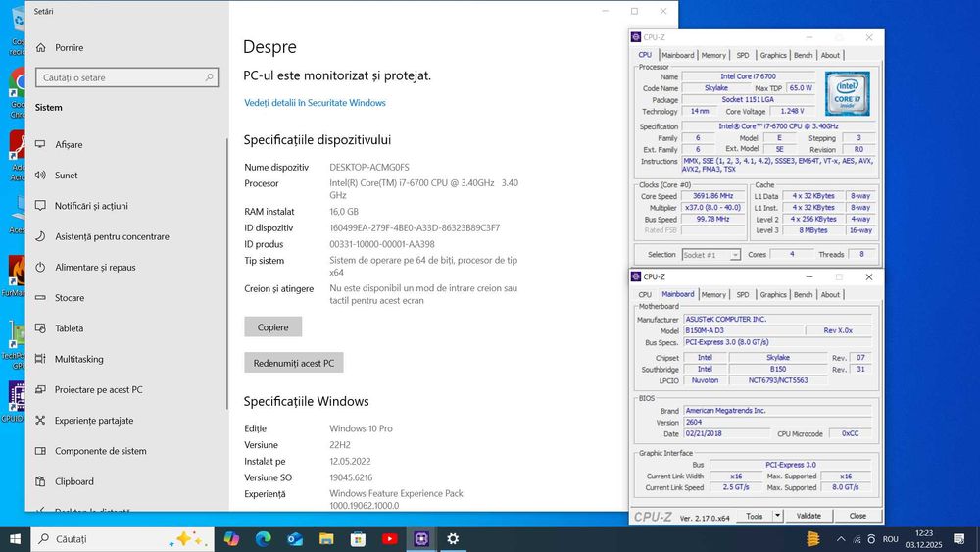980x552 pixels.
Task: Focus the Căutați o setare search field
Action: 126,77
